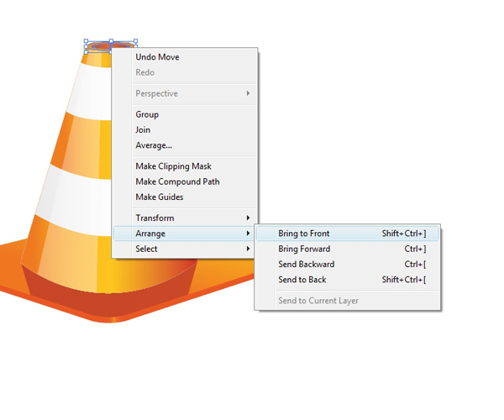
Task: Select Make Compound Path
Action: tap(186, 181)
